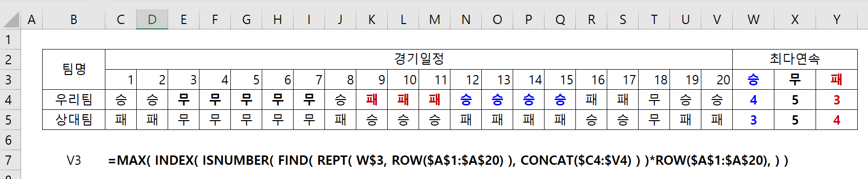
Task: Click the select-all corner triangle
Action: click(11, 20)
